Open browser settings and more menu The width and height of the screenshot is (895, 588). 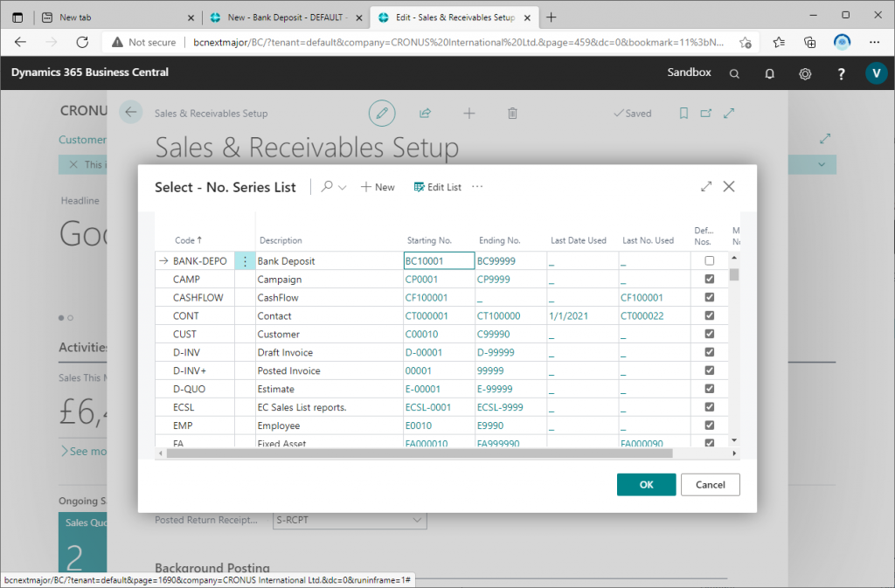coord(874,42)
